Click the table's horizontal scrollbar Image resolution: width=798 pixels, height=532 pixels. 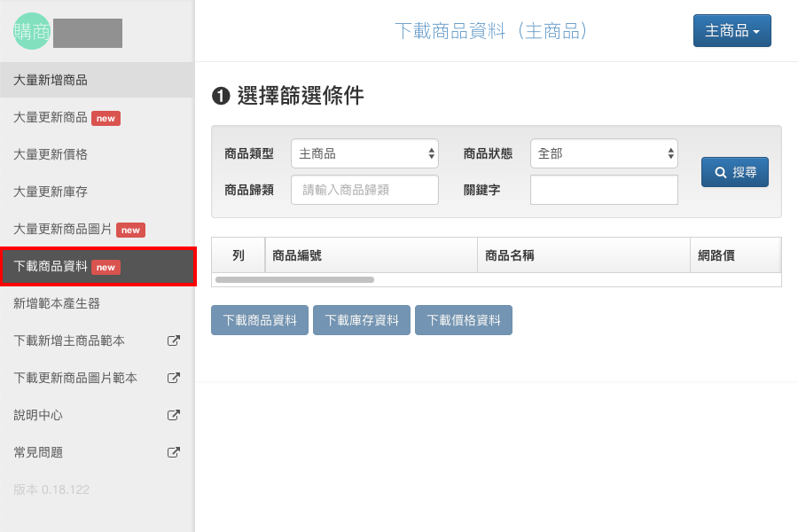pos(294,279)
